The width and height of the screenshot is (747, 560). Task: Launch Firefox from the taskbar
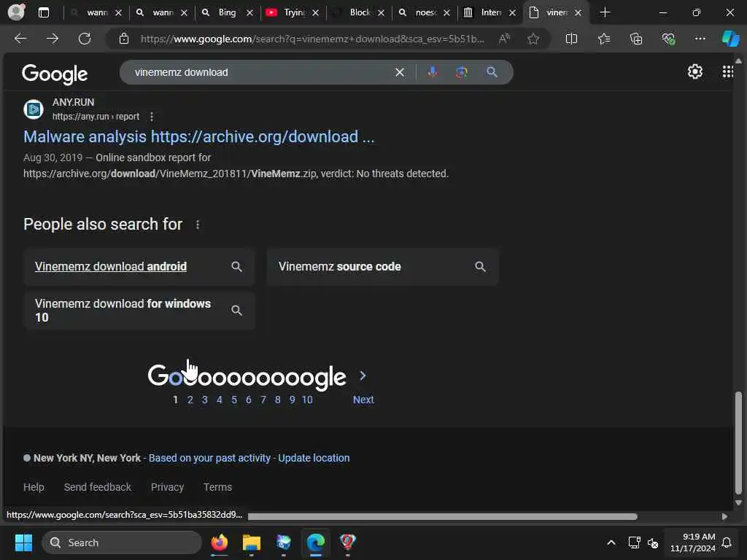pos(219,542)
